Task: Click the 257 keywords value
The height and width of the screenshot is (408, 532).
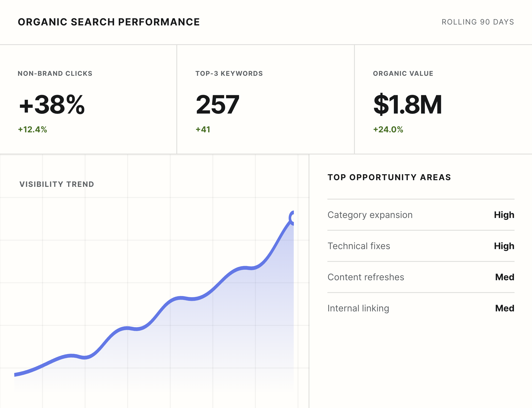Action: pyautogui.click(x=217, y=105)
